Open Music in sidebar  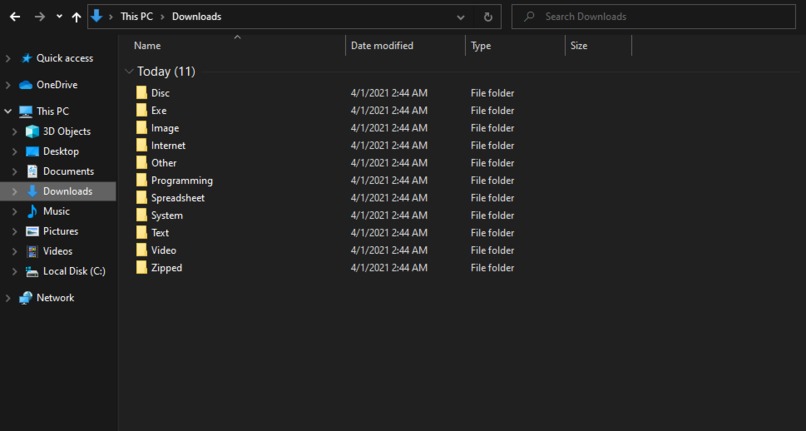[x=56, y=211]
